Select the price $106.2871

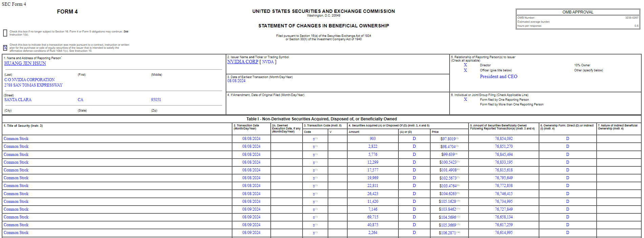click(x=448, y=233)
